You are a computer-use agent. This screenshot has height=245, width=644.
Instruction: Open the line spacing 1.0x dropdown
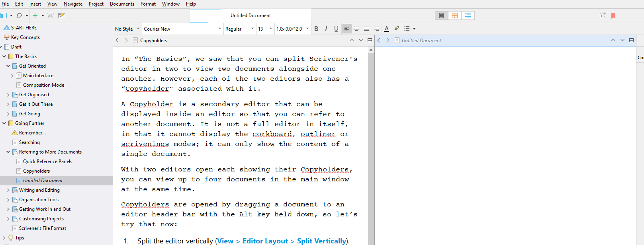coord(293,29)
